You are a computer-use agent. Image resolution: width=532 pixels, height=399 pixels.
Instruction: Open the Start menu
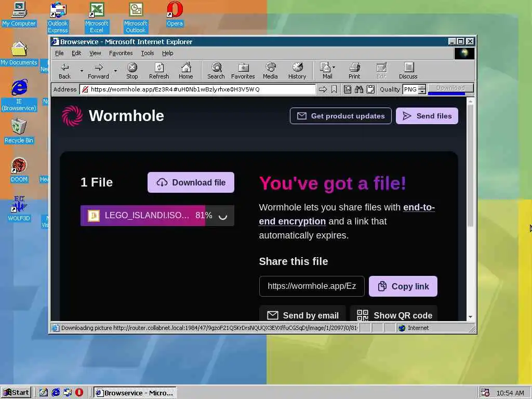point(16,393)
